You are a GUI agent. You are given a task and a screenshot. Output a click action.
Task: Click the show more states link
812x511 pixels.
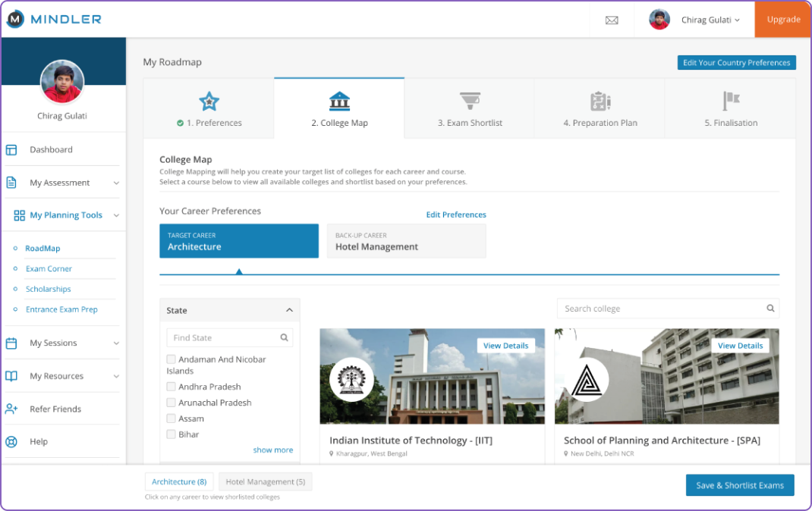273,450
